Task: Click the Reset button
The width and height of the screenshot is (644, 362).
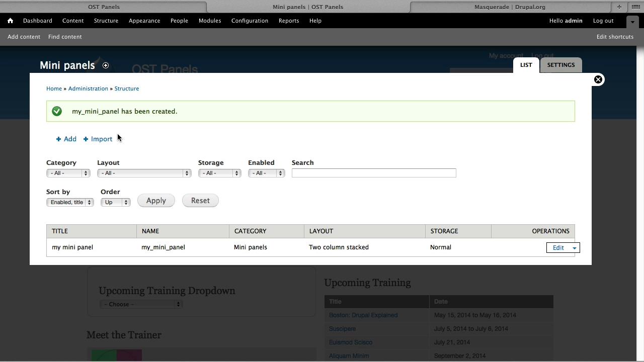Action: click(200, 201)
